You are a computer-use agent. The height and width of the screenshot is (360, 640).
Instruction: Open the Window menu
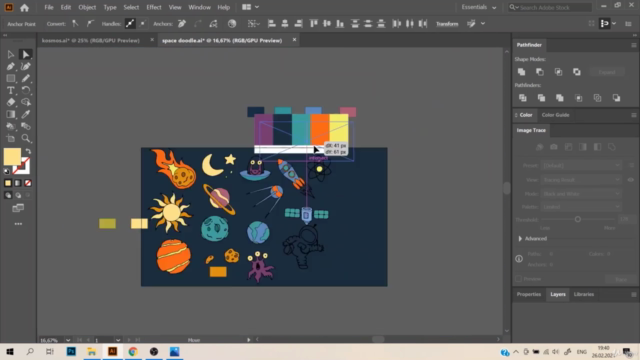pyautogui.click(x=199, y=7)
